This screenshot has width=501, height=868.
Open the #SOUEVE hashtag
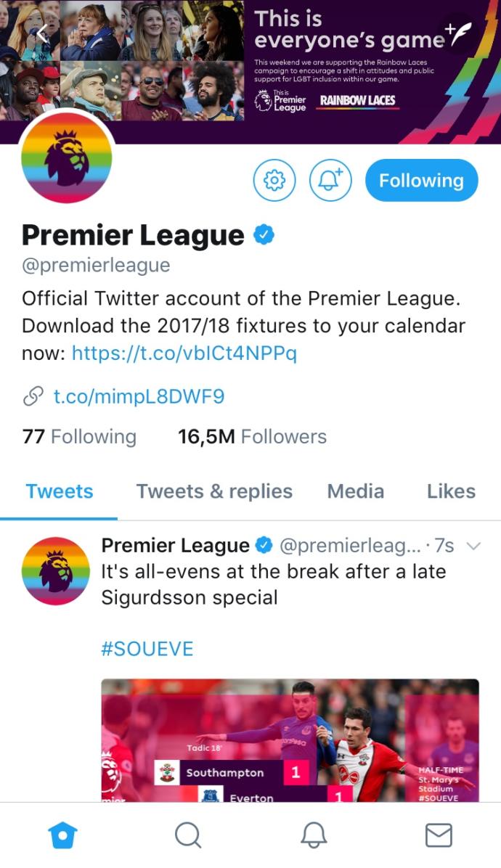coord(147,649)
